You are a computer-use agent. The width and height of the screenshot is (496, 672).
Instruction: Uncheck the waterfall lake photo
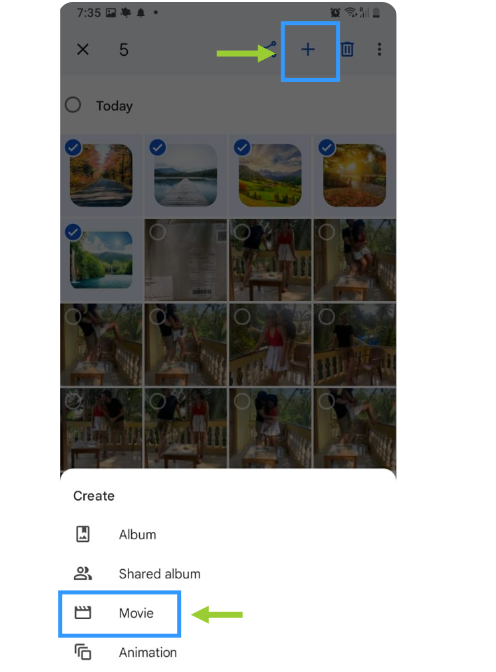[x=73, y=232]
